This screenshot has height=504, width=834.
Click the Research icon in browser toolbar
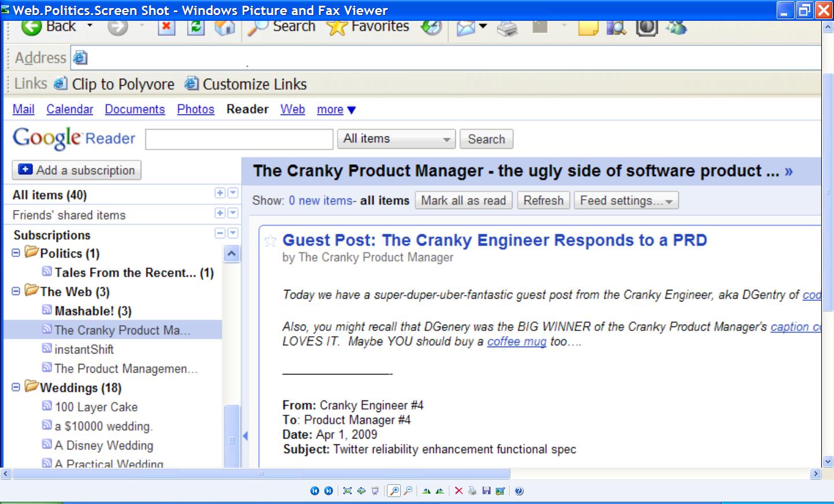[x=616, y=27]
